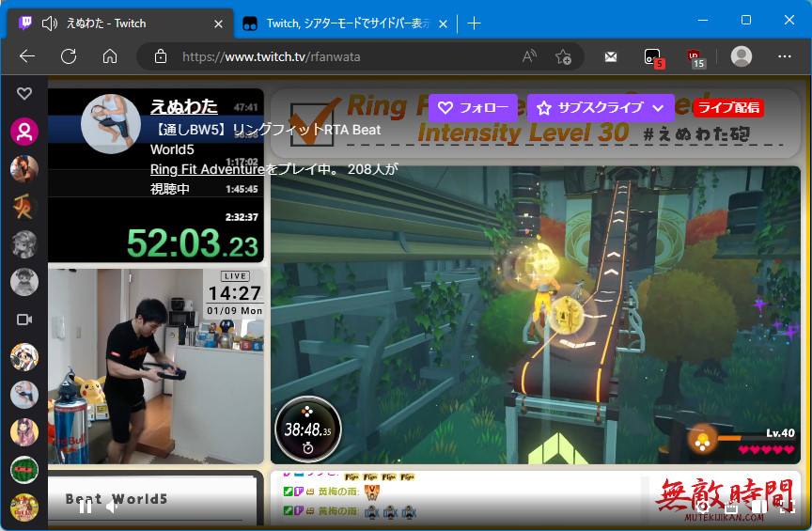The image size is (812, 531).
Task: Open the えぬわた channel name link
Action: tap(184, 107)
